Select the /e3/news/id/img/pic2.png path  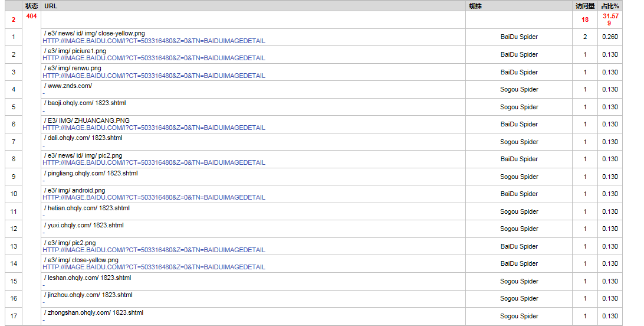pos(83,155)
